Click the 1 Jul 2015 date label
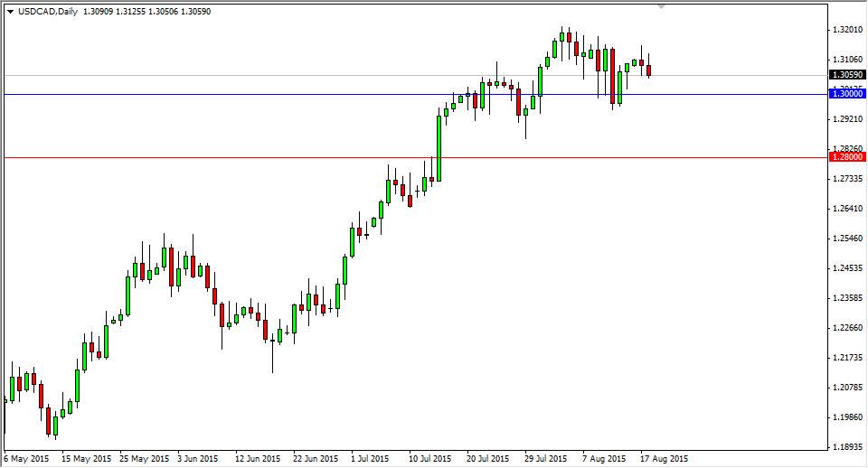The height and width of the screenshot is (468, 868). tap(370, 459)
